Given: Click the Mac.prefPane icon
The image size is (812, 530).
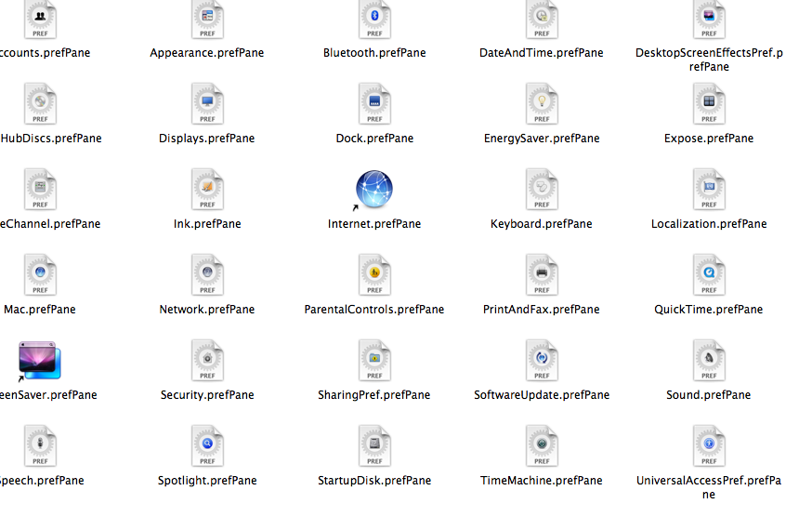Looking at the screenshot, I should pyautogui.click(x=40, y=274).
